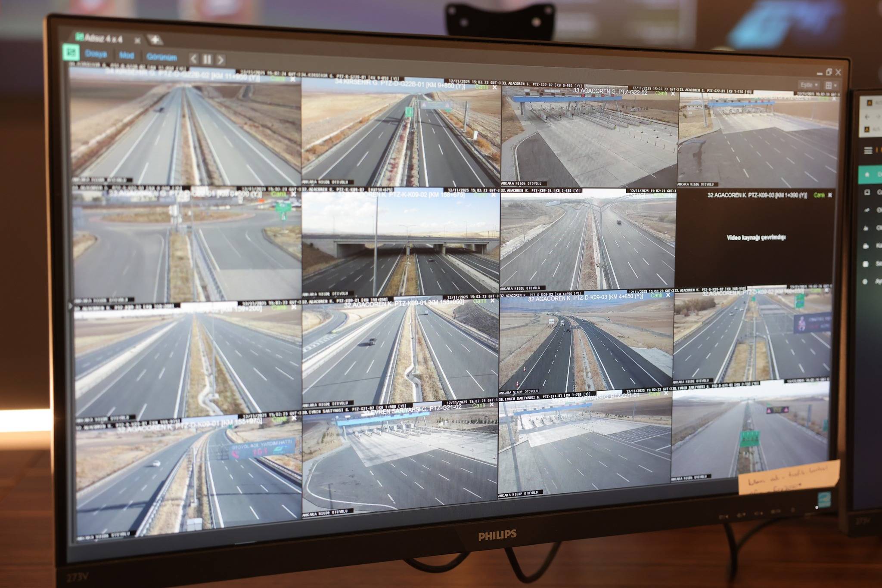Select the overpass bridge camera feed
882x588 pixels.
(401, 243)
